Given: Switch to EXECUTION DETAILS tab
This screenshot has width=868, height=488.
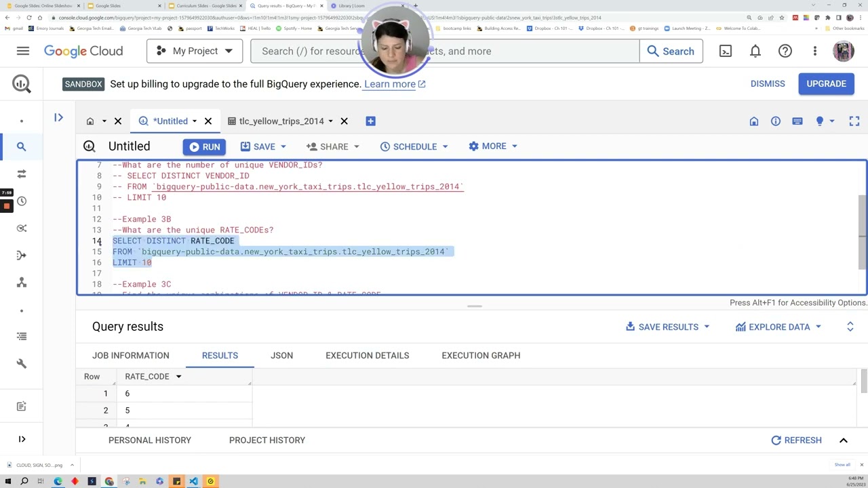Looking at the screenshot, I should pyautogui.click(x=368, y=355).
